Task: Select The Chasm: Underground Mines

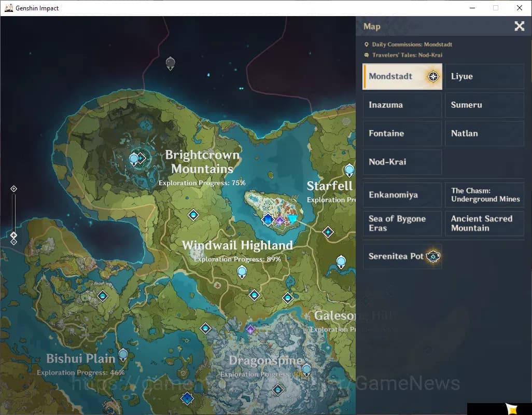Action: [484, 195]
